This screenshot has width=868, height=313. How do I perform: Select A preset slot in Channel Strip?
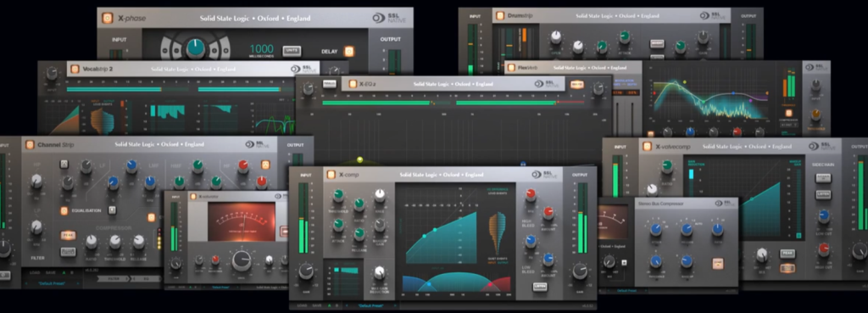pos(63,273)
